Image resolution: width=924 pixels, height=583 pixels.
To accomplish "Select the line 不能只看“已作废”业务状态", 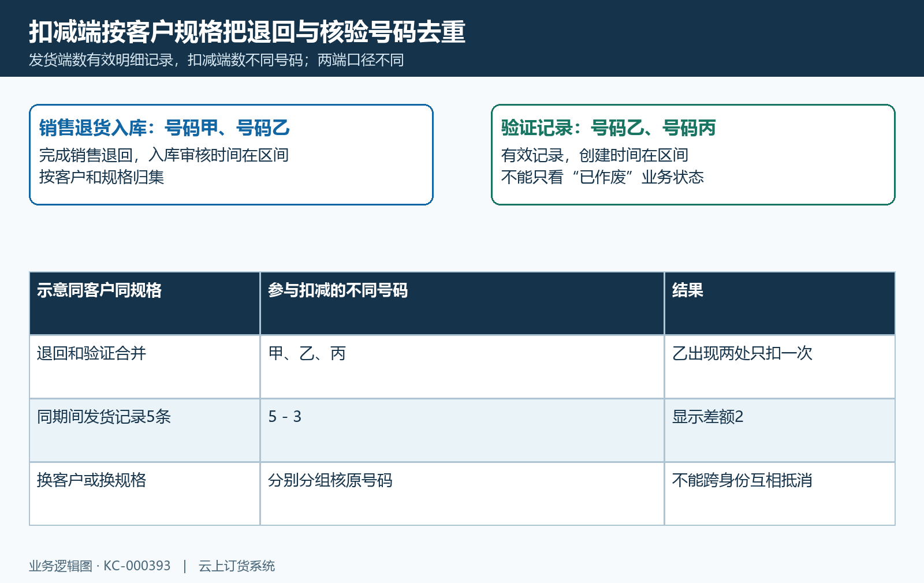I will pyautogui.click(x=602, y=177).
